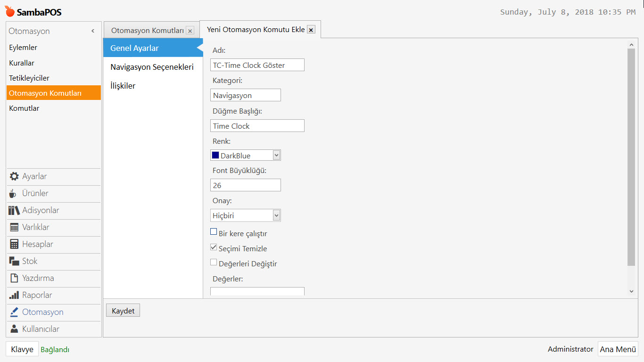Screen dimensions: 644x362
Task: Open Kullanıcılar with the person icon
Action: 14,329
